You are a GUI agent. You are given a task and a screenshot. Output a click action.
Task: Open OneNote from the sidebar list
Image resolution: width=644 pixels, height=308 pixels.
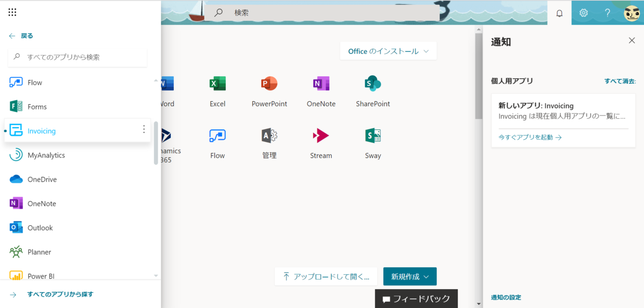click(77, 203)
